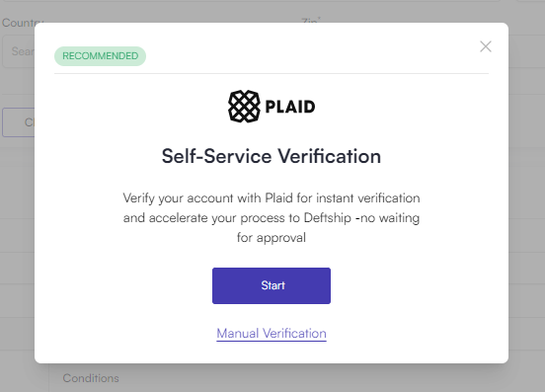Focus the Country search field behind the dialog
Image resolution: width=545 pixels, height=392 pixels.
point(19,51)
